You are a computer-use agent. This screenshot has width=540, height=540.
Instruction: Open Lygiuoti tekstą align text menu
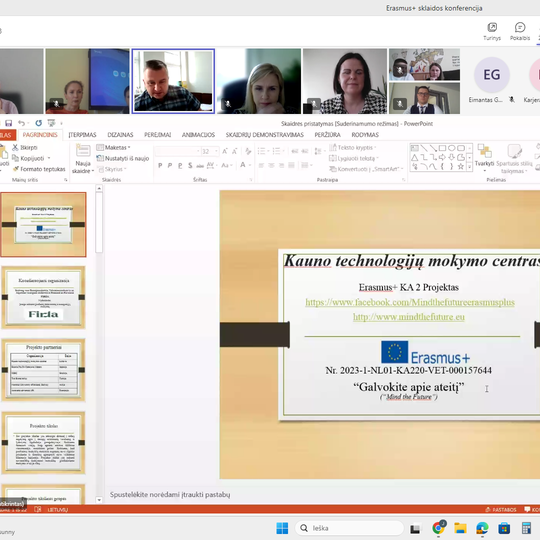pos(354,158)
